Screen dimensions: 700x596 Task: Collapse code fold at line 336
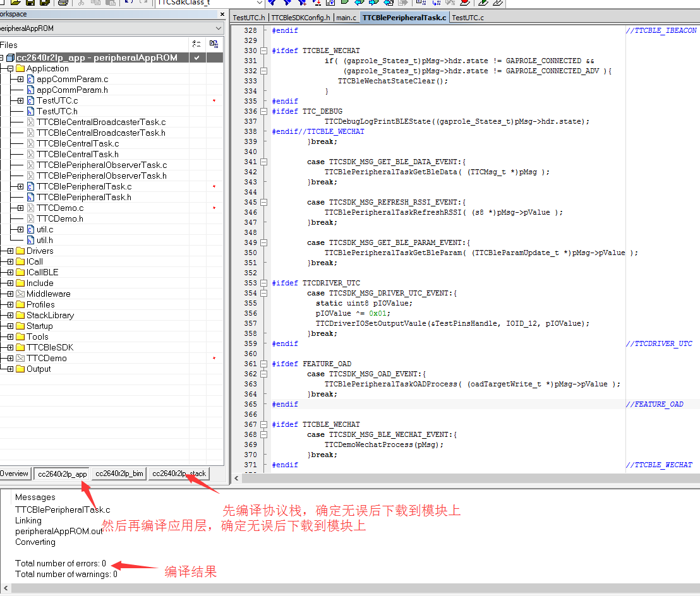(x=264, y=112)
